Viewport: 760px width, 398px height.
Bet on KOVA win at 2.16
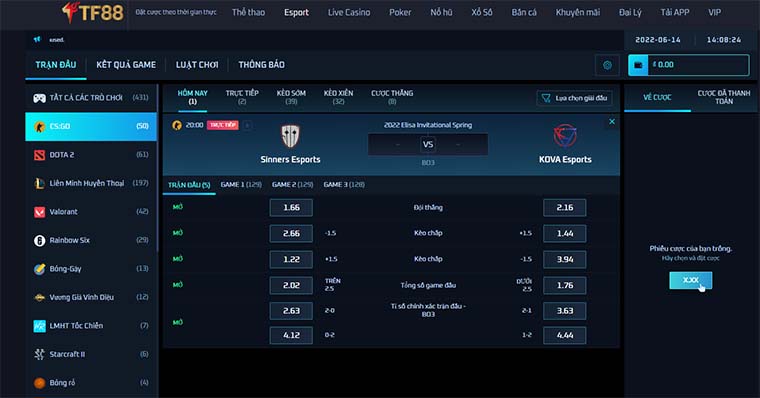pos(565,207)
